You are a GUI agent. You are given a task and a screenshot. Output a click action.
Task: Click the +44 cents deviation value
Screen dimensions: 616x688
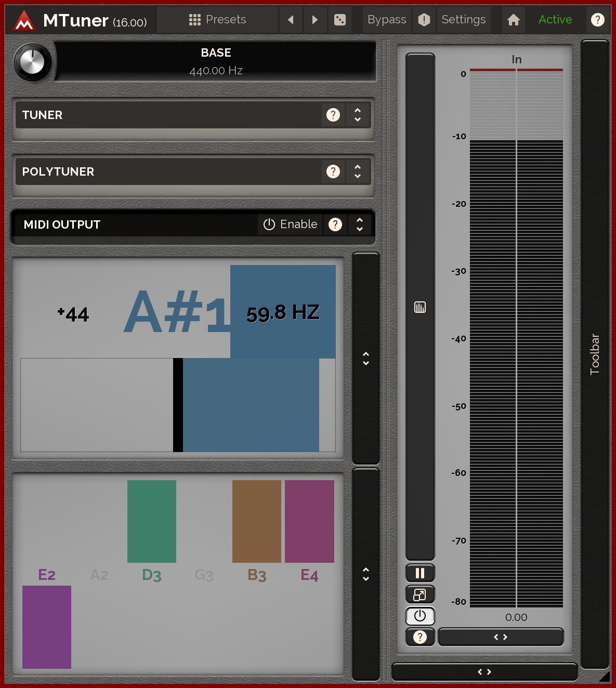73,314
